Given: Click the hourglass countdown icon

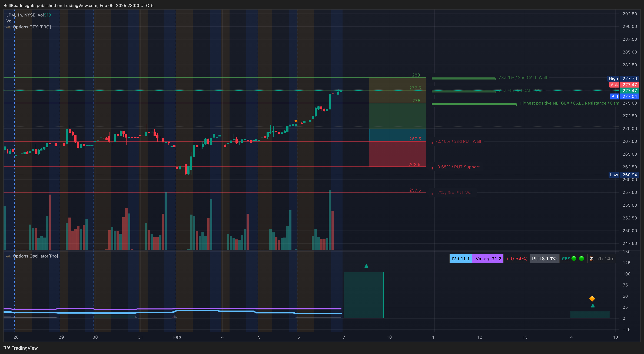Looking at the screenshot, I should [x=592, y=259].
